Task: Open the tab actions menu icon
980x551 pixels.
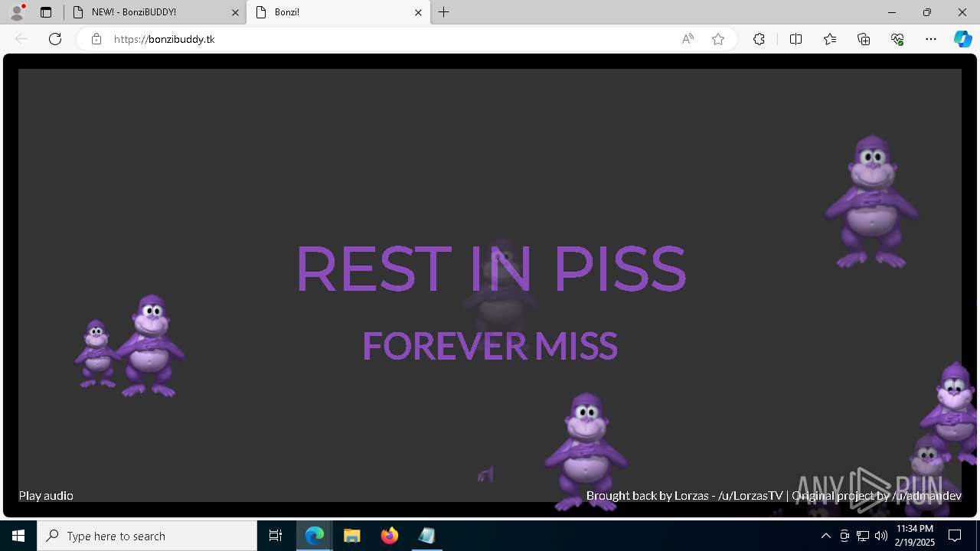Action: point(46,12)
